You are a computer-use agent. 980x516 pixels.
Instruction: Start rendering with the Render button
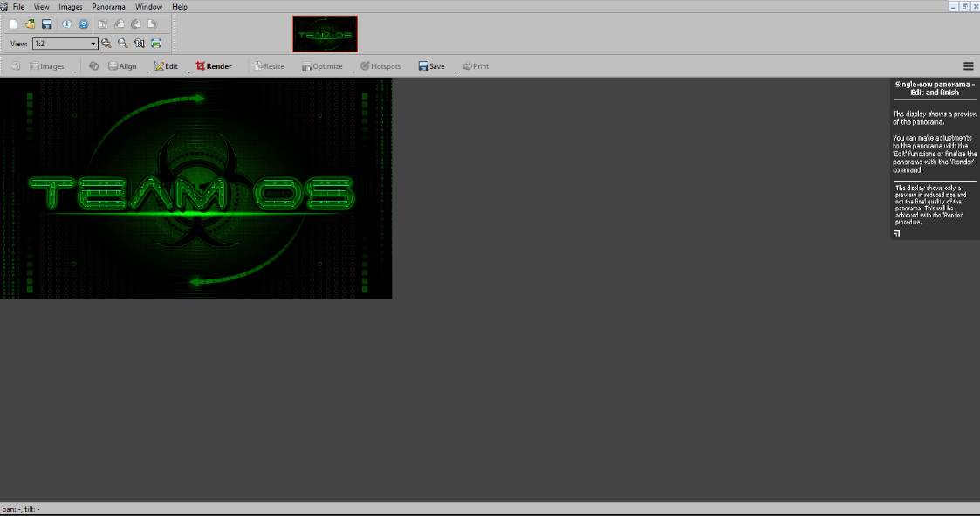coord(214,66)
